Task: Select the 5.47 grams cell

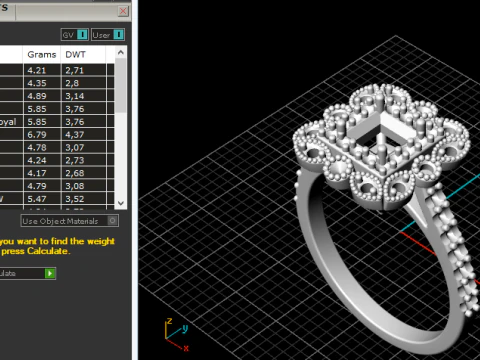Action: (42, 199)
